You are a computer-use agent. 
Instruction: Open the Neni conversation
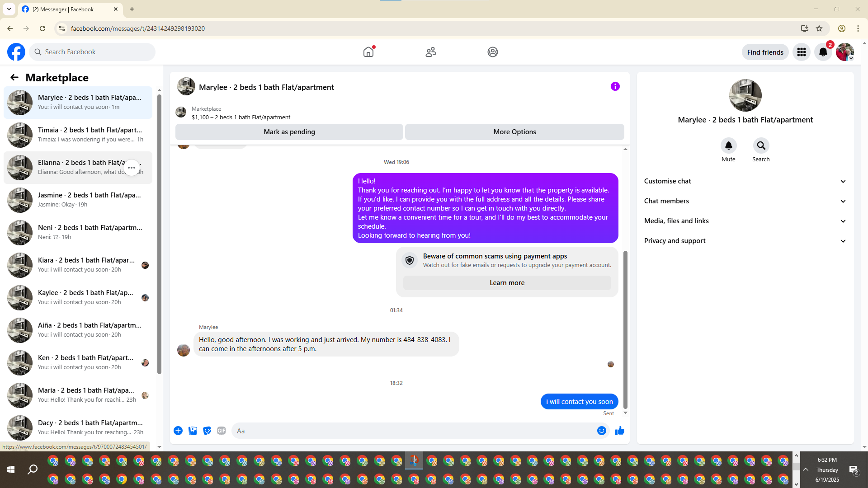click(x=78, y=233)
